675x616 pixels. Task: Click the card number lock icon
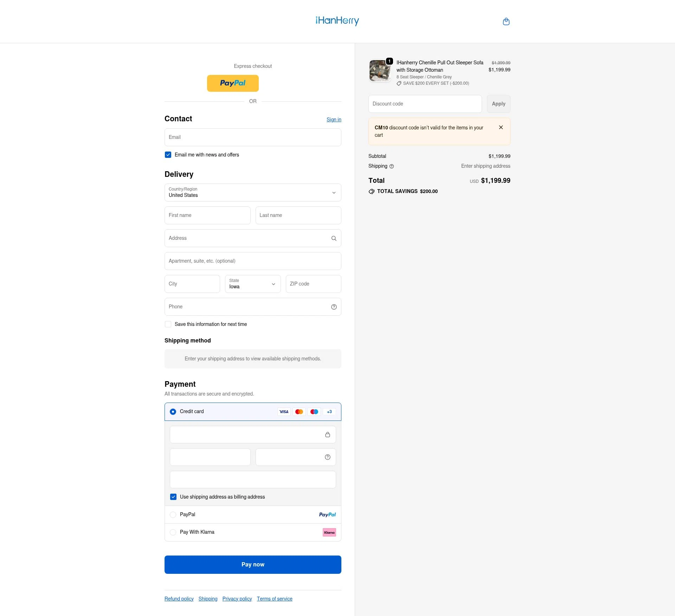328,435
